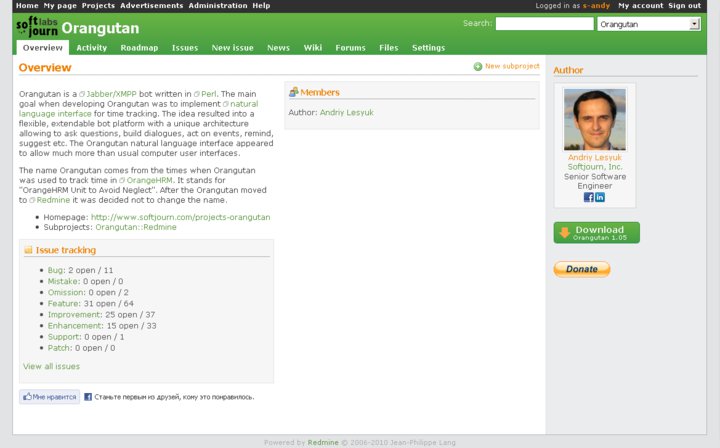Click the Bug tracker link
Screen dimensions: 720x448
tap(56, 270)
